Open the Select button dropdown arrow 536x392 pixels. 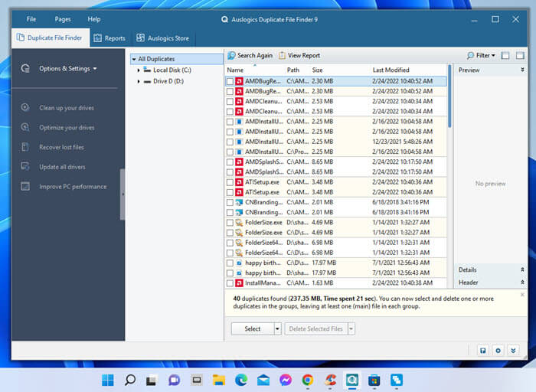[277, 328]
